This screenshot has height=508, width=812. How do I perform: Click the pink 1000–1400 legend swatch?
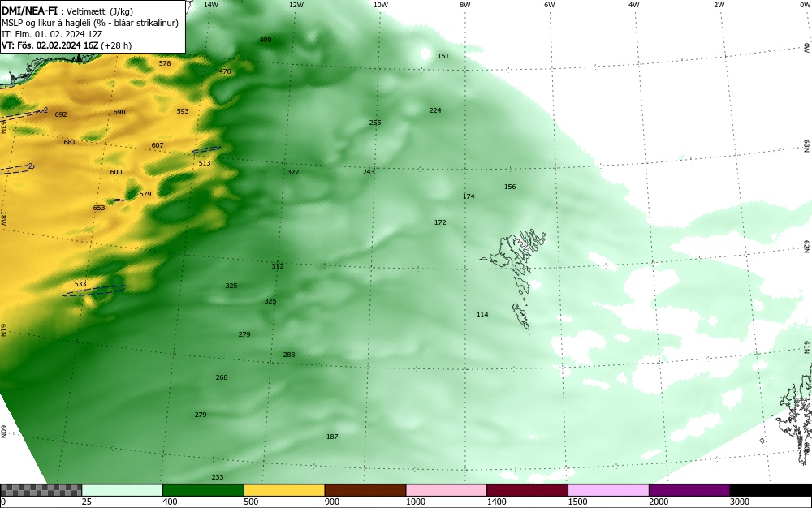[447, 490]
